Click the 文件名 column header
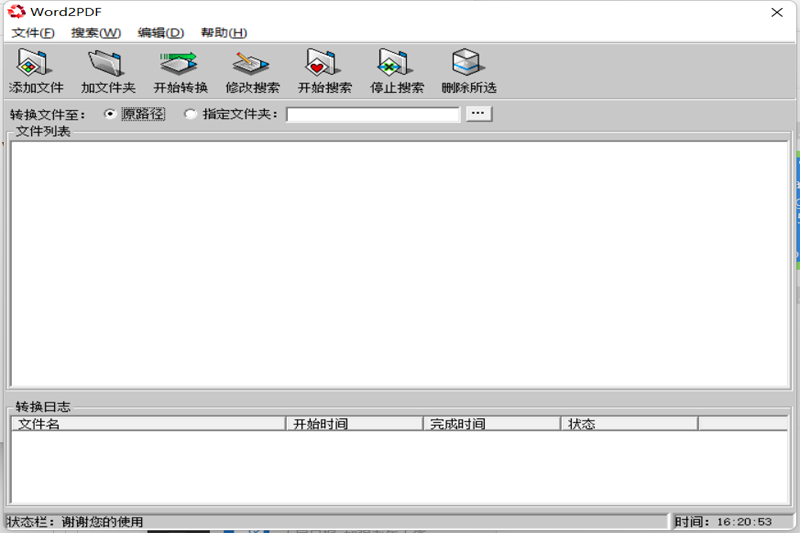Screen dimensions: 800x533 coord(148,424)
